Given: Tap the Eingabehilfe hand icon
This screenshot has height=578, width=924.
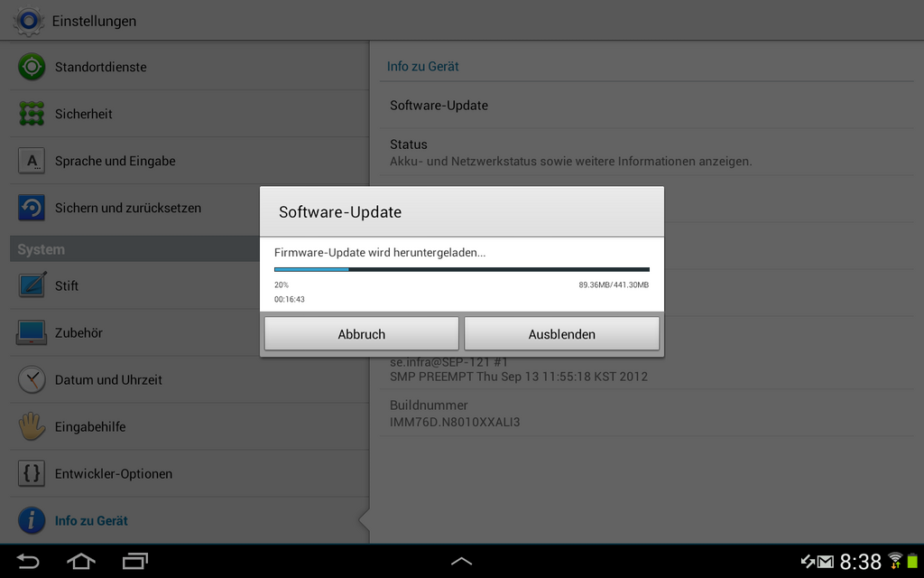Looking at the screenshot, I should coord(32,426).
